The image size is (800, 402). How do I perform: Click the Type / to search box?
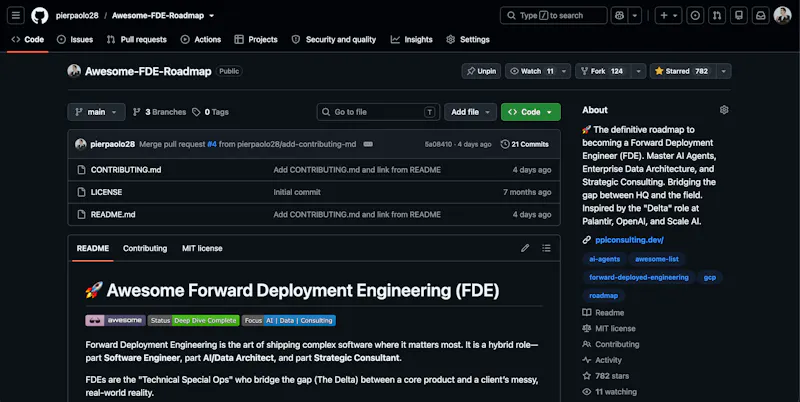[554, 15]
